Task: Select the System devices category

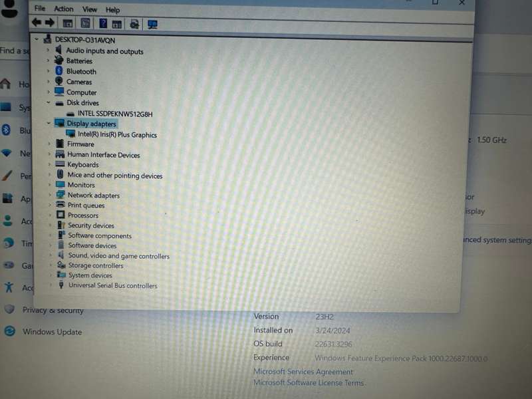Action: pyautogui.click(x=90, y=275)
